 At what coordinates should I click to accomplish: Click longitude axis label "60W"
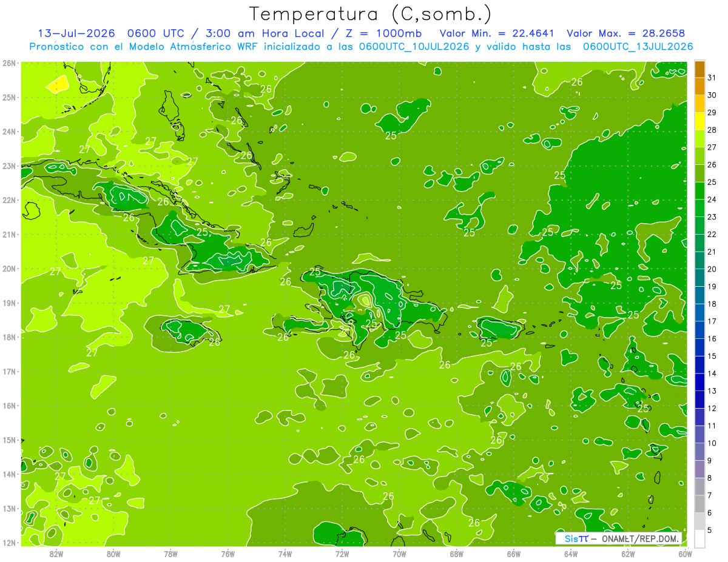pyautogui.click(x=685, y=554)
